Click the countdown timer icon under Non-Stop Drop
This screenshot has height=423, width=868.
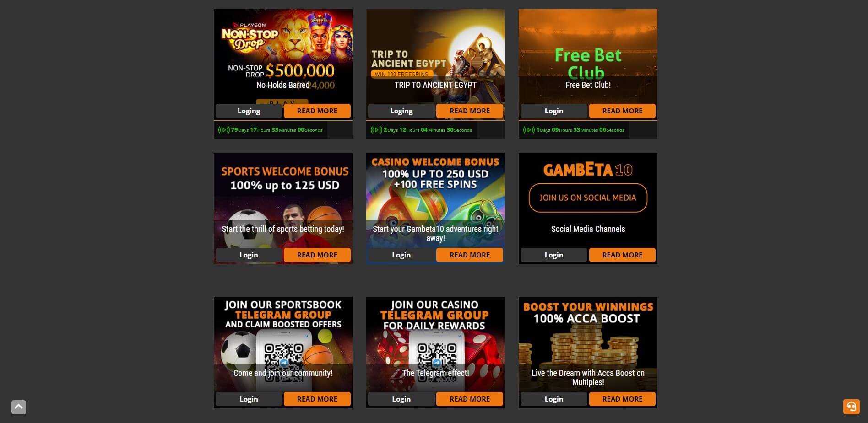click(x=224, y=130)
